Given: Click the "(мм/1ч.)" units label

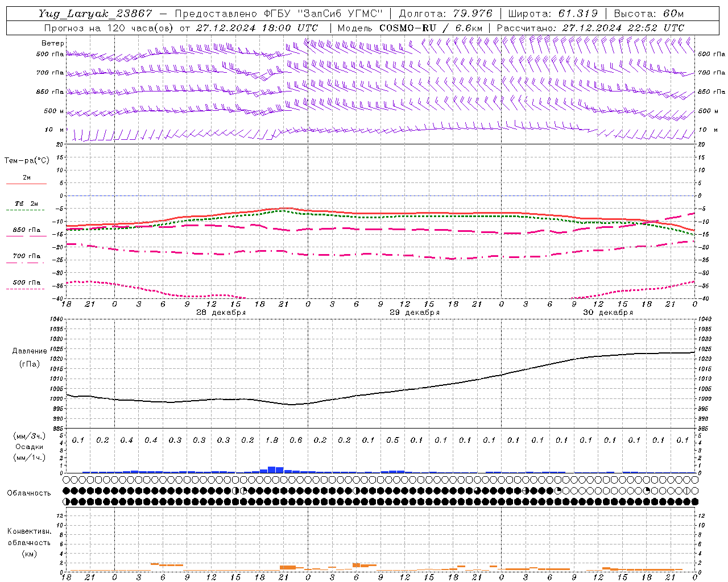Looking at the screenshot, I should [30, 458].
